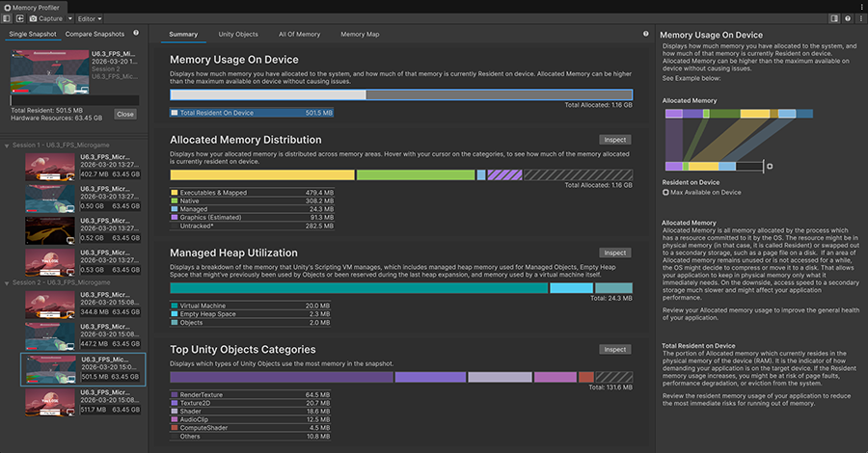Click the yellow Executables & Mapped bar segment

pyautogui.click(x=262, y=174)
